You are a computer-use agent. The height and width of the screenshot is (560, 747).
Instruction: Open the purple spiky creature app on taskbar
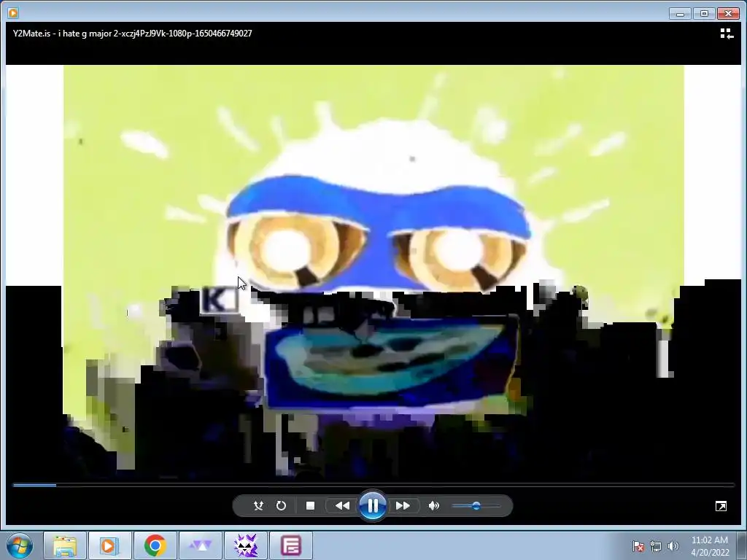point(245,545)
